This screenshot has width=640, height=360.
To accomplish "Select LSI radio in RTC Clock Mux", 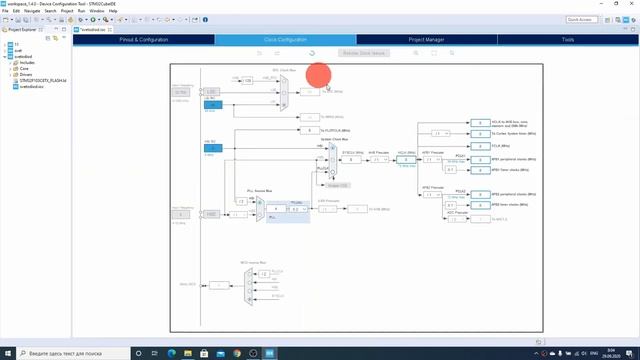I will (284, 105).
